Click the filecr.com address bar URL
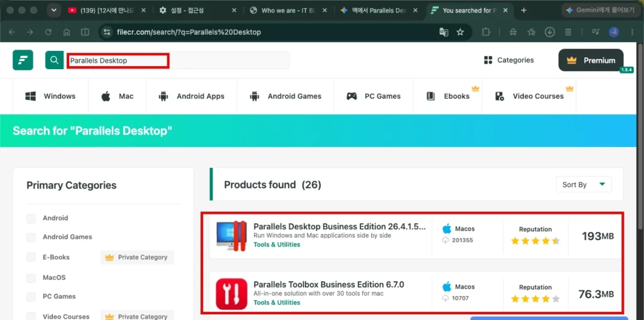The width and height of the screenshot is (644, 320). pyautogui.click(x=189, y=32)
